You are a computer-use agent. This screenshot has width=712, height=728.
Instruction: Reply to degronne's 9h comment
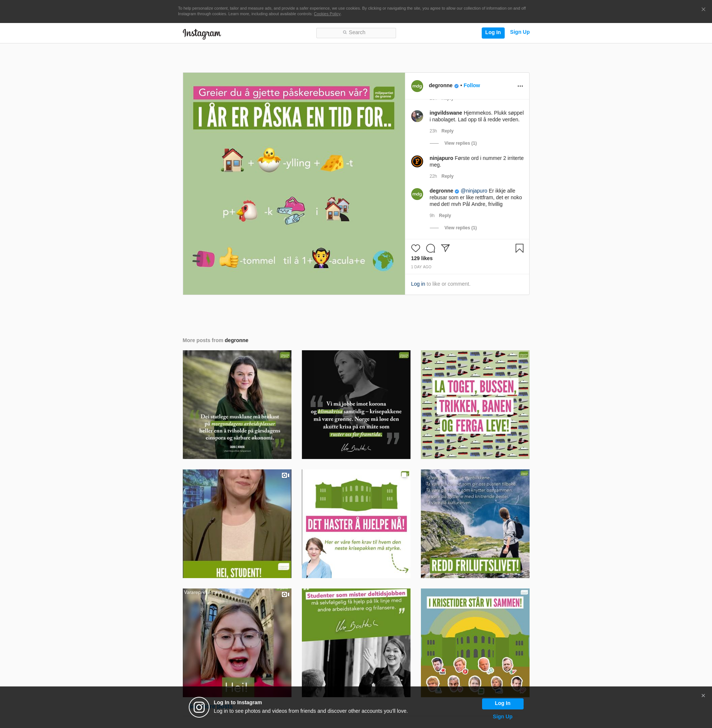tap(445, 216)
